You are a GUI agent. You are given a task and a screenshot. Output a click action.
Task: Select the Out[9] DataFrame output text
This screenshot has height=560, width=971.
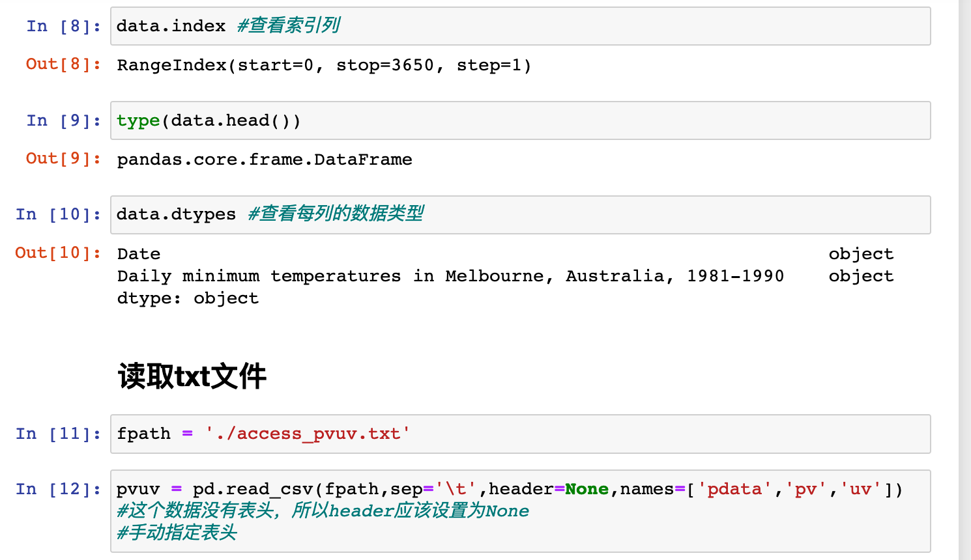point(264,159)
